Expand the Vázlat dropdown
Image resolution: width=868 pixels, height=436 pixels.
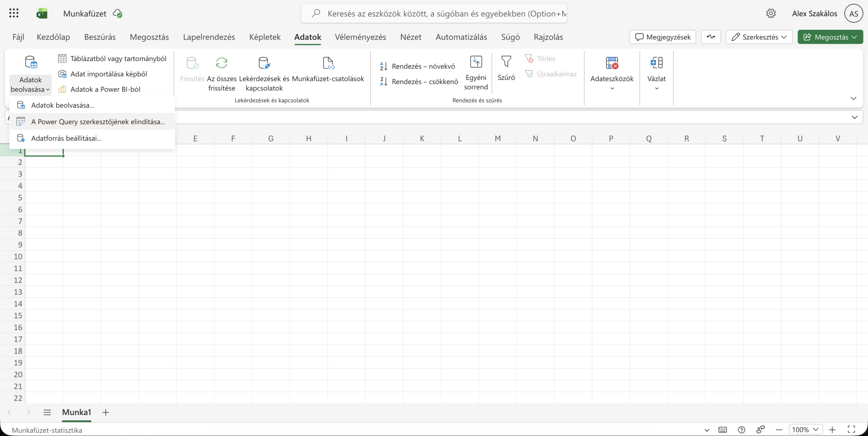656,73
